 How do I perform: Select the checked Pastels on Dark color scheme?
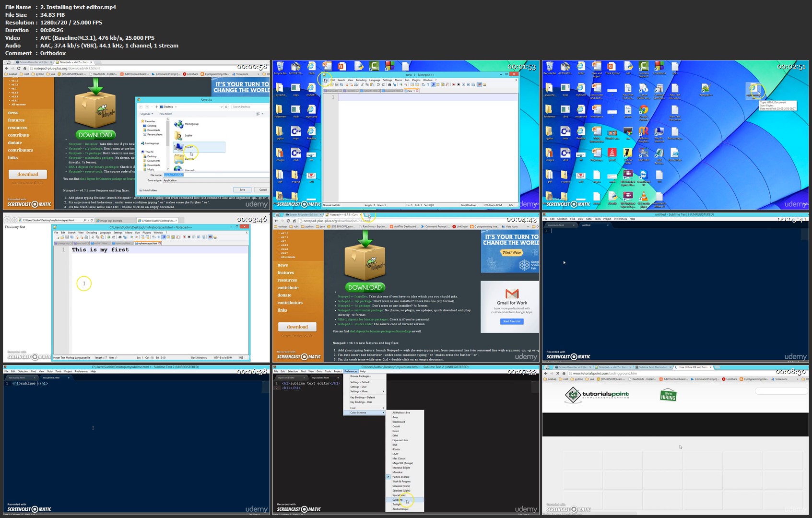point(405,477)
